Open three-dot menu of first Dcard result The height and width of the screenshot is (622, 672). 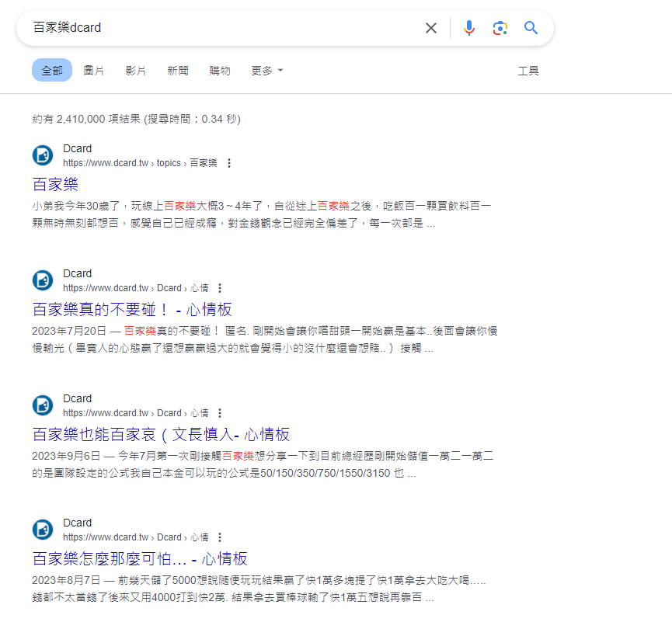point(228,163)
